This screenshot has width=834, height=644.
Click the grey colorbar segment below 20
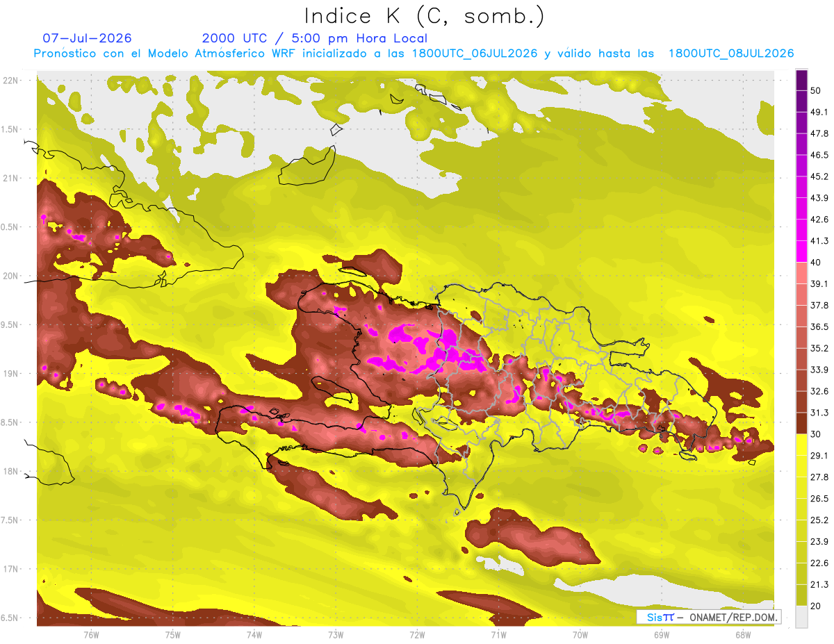801,618
